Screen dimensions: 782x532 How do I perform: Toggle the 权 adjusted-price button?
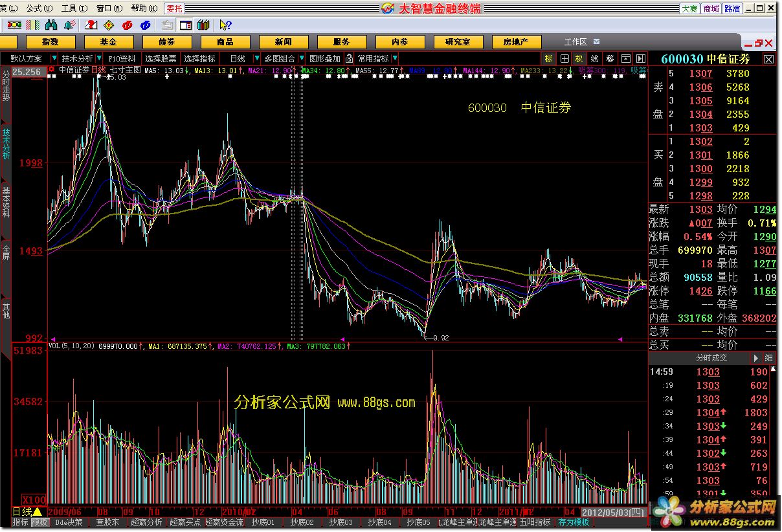tap(579, 59)
